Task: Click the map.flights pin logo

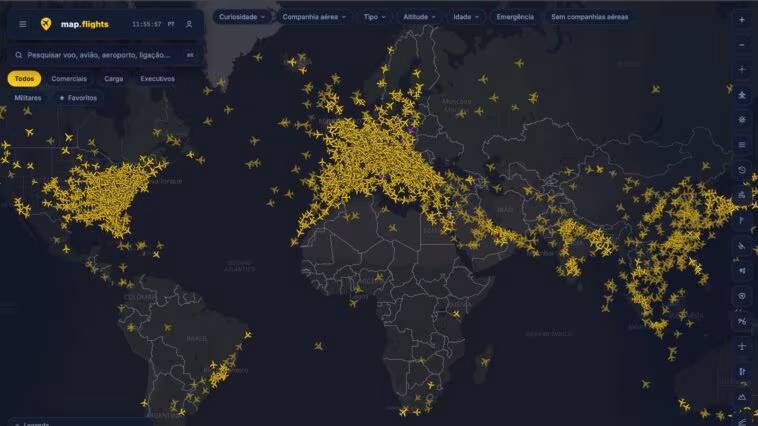Action: tap(46, 24)
